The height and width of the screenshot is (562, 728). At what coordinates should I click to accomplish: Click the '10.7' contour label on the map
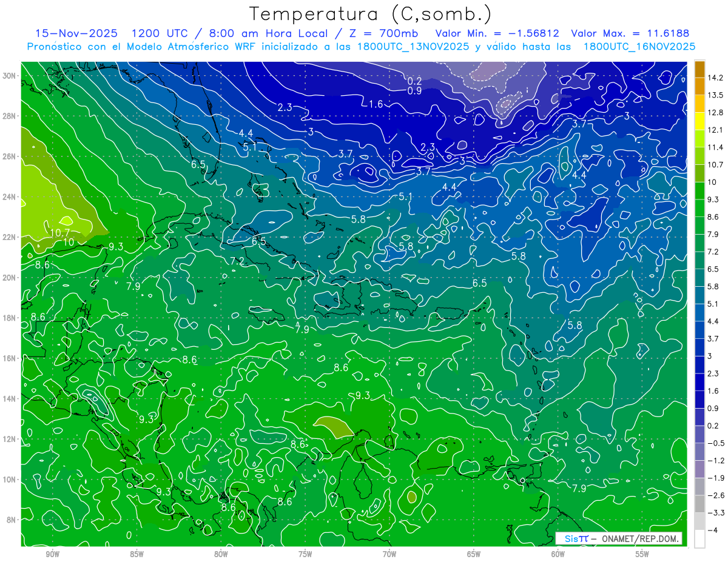pos(61,232)
